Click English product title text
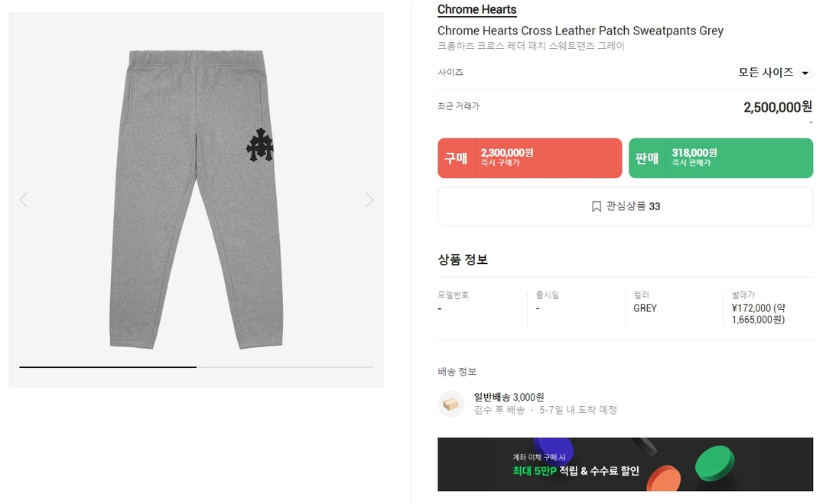The width and height of the screenshot is (826, 504). pyautogui.click(x=580, y=31)
